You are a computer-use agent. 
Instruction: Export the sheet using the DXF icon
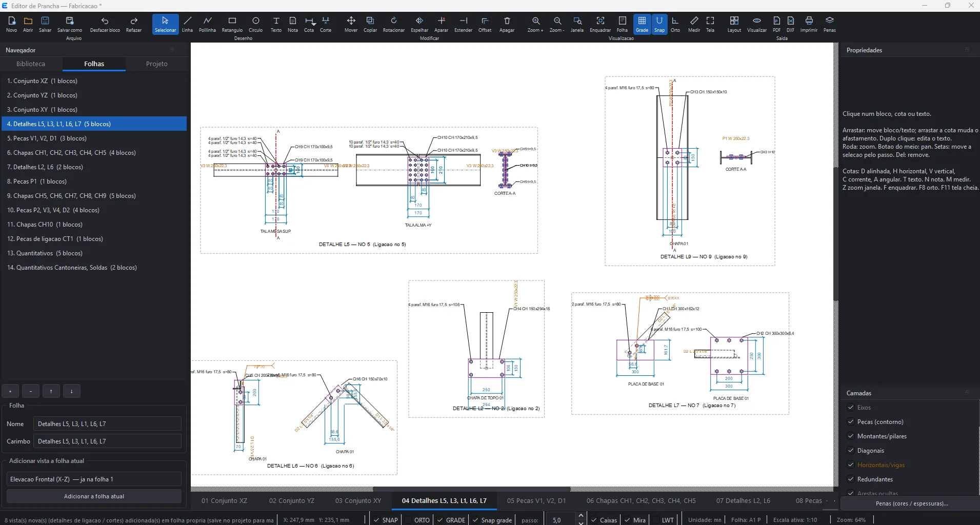click(790, 24)
